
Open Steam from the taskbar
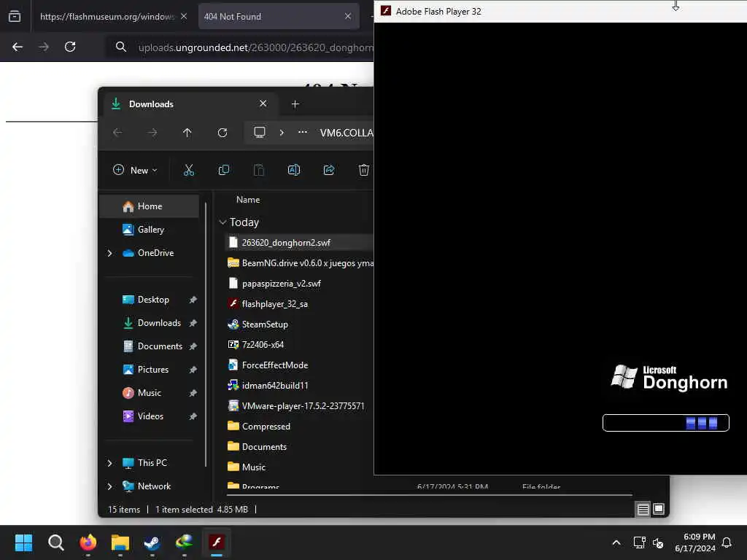tap(152, 542)
